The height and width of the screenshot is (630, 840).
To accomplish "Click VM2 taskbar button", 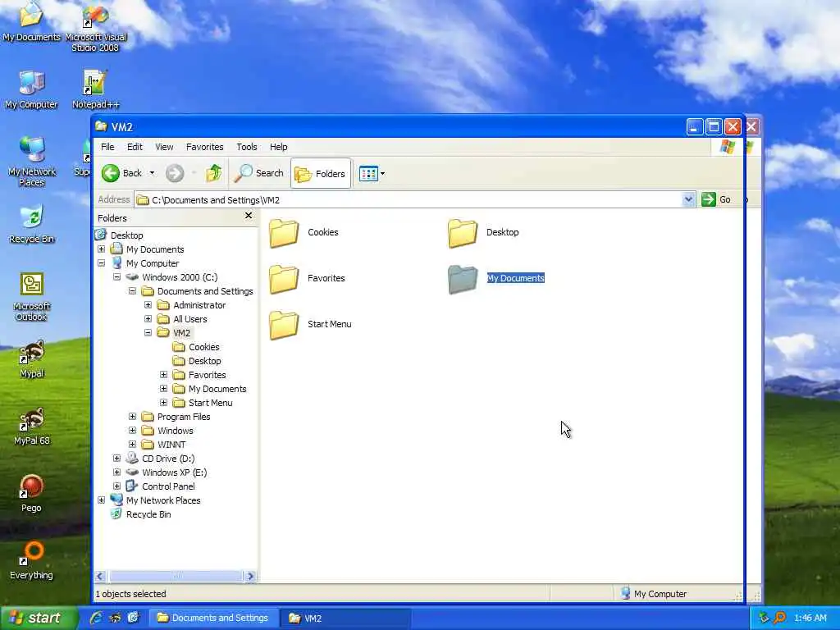I will (345, 619).
